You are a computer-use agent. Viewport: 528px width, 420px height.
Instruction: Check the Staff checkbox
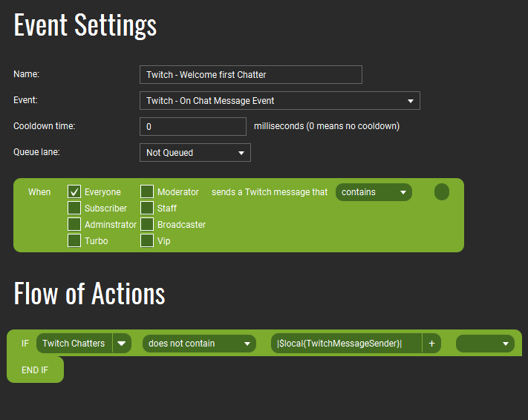[x=147, y=208]
